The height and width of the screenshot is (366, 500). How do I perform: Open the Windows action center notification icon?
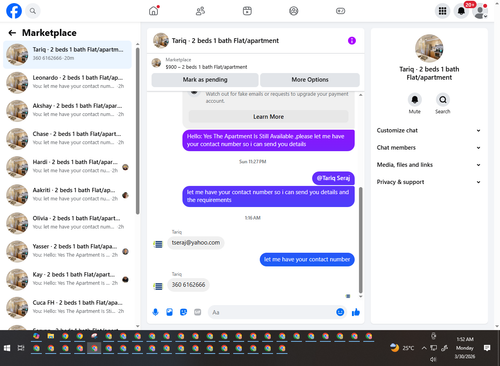[487, 348]
